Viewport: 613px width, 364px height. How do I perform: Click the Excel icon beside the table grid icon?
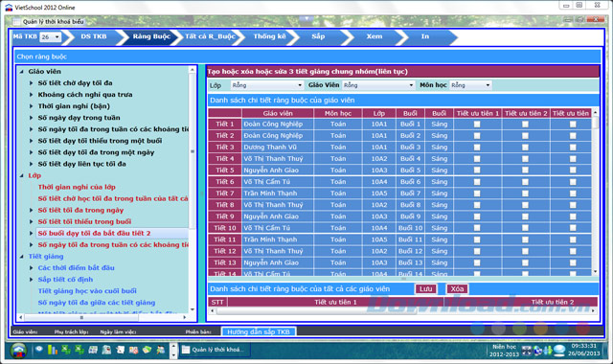(79, 350)
